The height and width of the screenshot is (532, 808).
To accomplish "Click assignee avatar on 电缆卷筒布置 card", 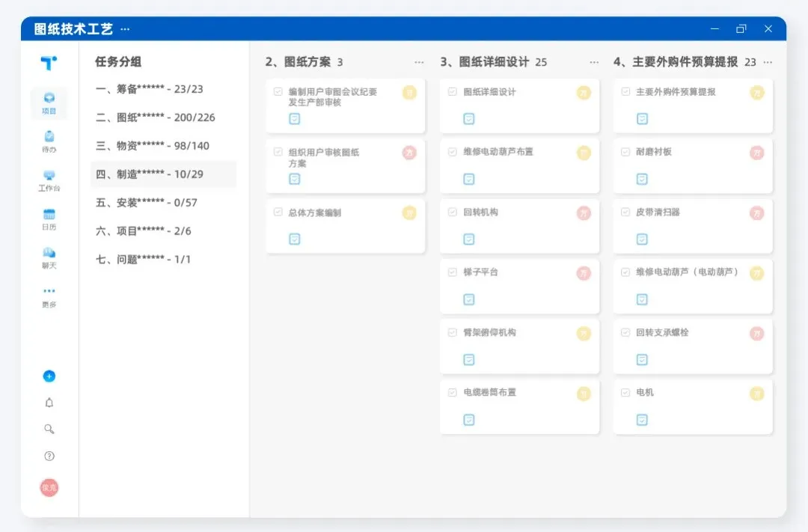I will pos(584,394).
